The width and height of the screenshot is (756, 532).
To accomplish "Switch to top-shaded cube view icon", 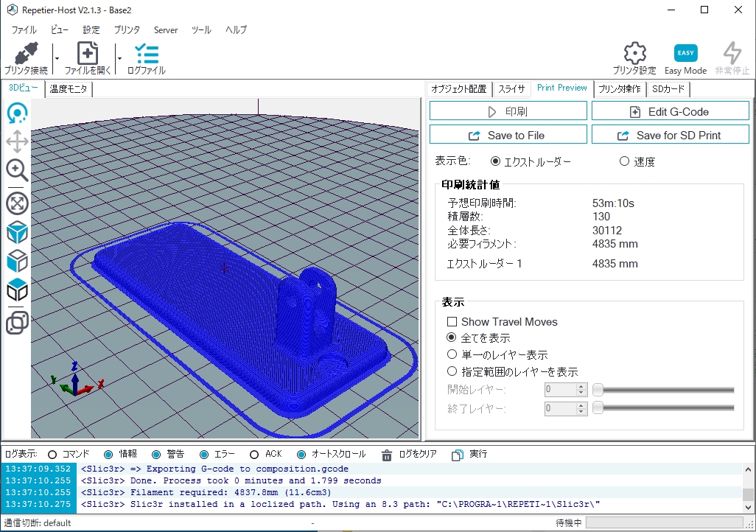I will 18,290.
